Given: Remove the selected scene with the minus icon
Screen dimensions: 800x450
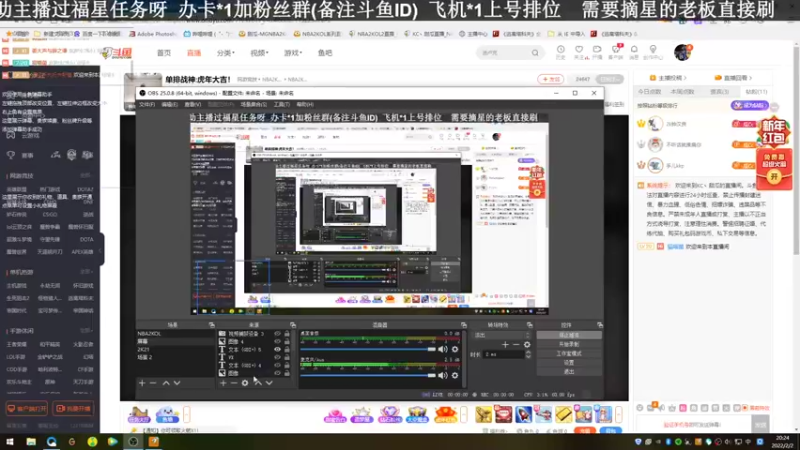Looking at the screenshot, I should tap(153, 383).
